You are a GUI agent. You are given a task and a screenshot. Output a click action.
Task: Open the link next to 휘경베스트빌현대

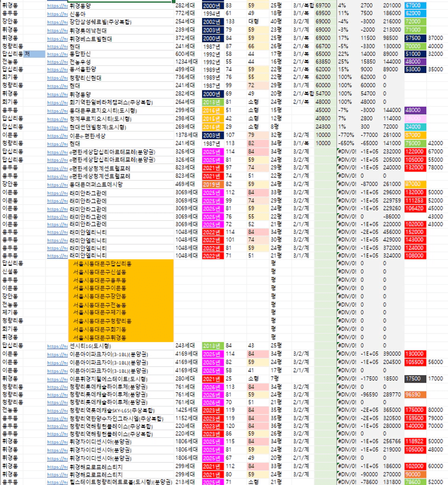point(57,38)
